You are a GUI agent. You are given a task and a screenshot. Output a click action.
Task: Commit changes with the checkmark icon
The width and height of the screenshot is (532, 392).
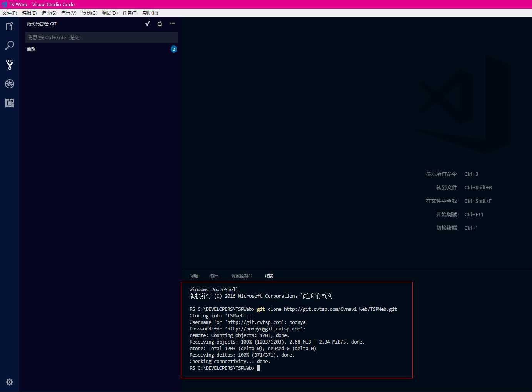click(147, 24)
